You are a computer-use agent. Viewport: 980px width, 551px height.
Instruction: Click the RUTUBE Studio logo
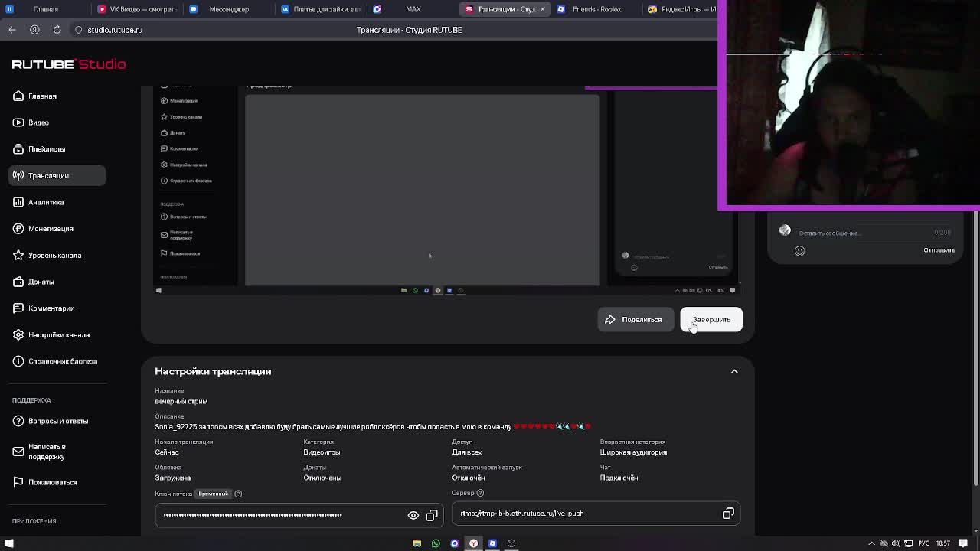69,64
